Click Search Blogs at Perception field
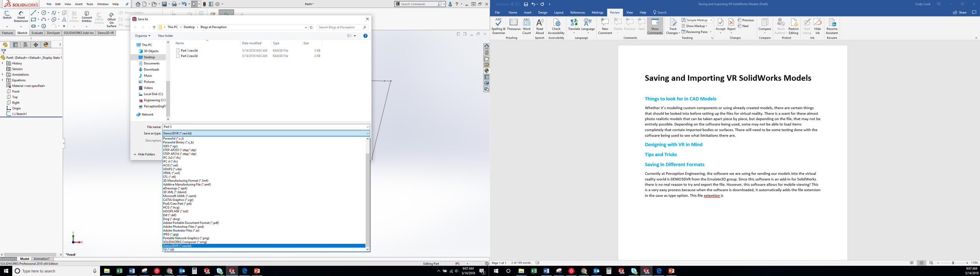The image size is (980, 276). [342, 27]
